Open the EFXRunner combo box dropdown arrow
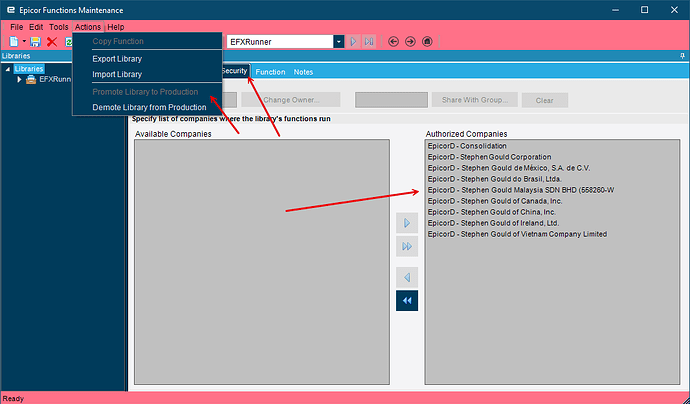Image resolution: width=690 pixels, height=404 pixels. click(338, 42)
